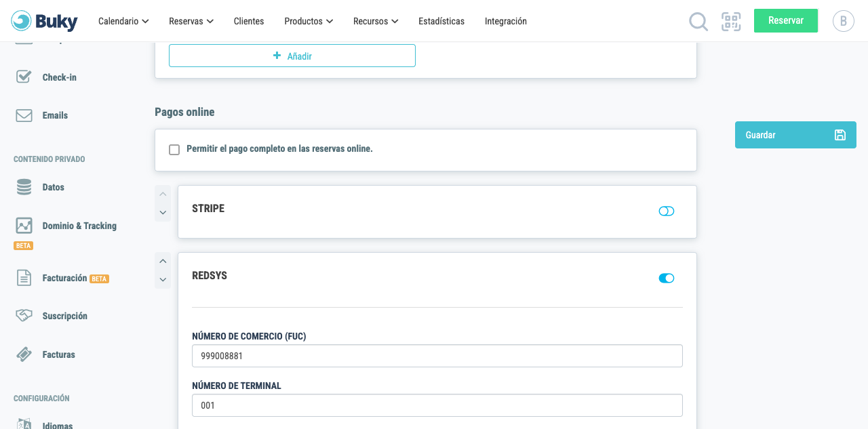Open the Recursos dropdown menu
Viewport: 868px width, 429px height.
click(x=376, y=21)
